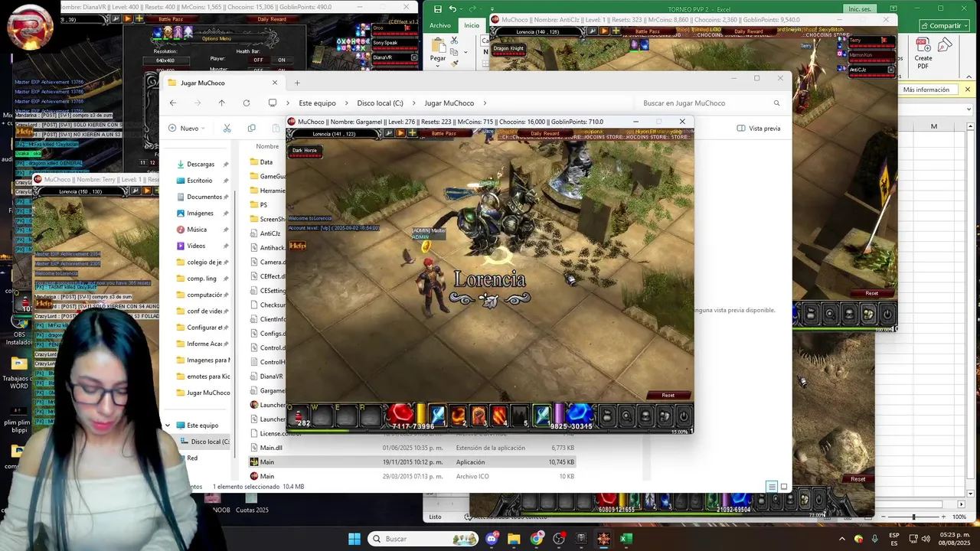This screenshot has height=551, width=980.
Task: Click column M header in Excel
Action: (x=934, y=126)
